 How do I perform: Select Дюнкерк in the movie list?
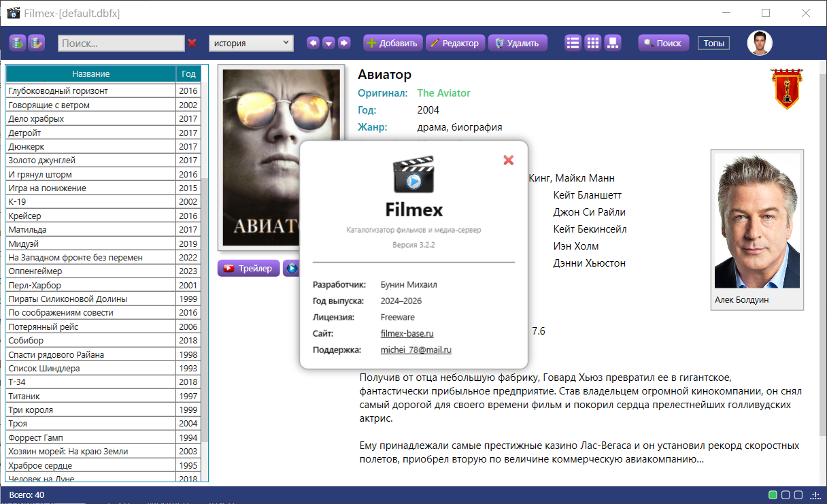click(103, 146)
